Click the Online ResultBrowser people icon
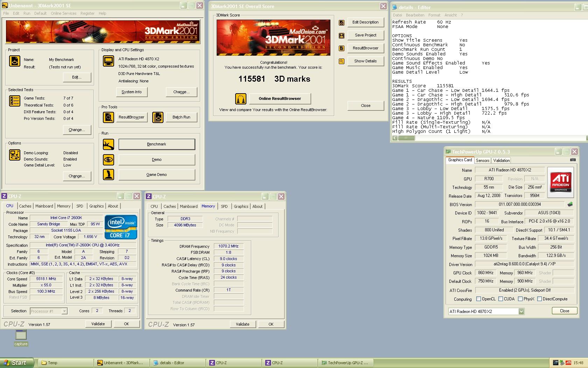Viewport: 588px width, 368px height. (x=240, y=98)
